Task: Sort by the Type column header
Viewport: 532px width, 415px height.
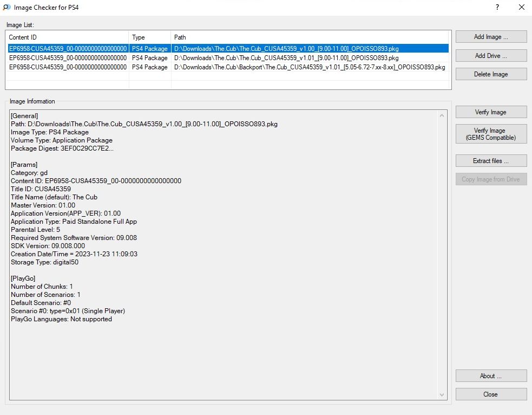Action: pos(149,37)
